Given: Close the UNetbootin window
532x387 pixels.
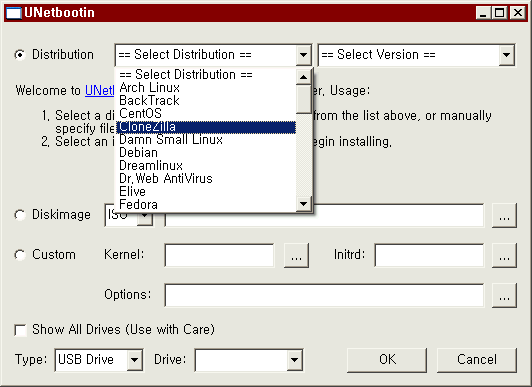Looking at the screenshot, I should 518,13.
